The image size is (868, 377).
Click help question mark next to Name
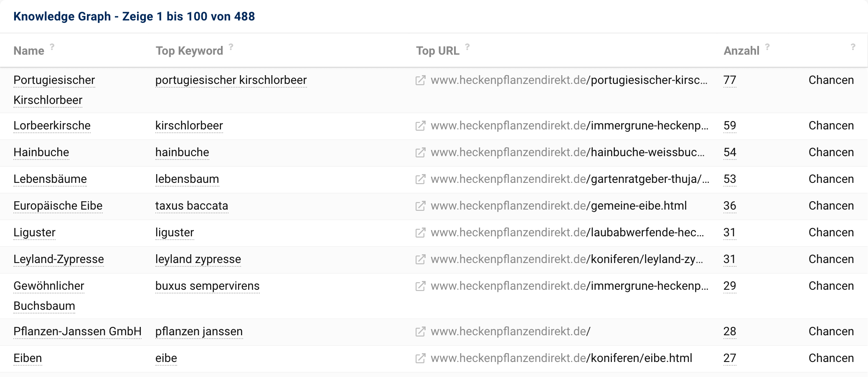point(52,47)
